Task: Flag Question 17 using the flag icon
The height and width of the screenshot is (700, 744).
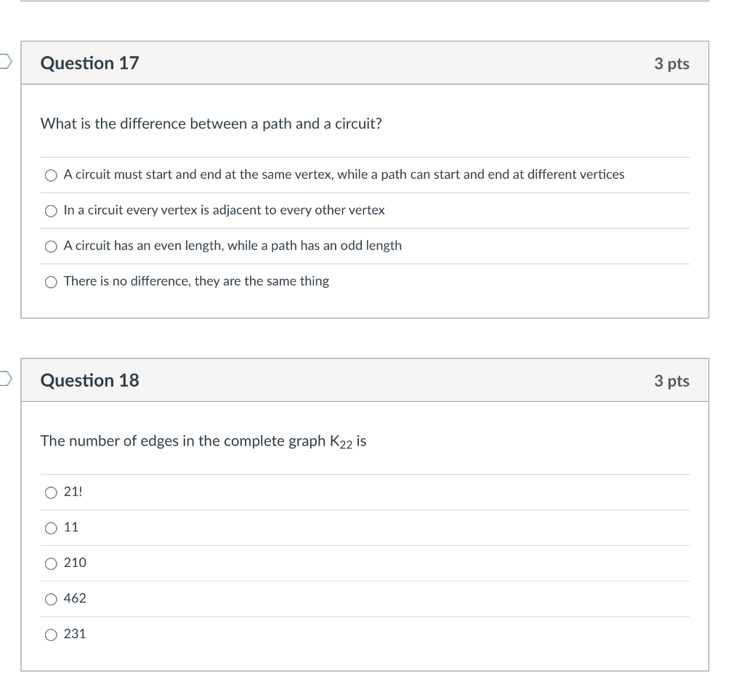Action: [5, 62]
